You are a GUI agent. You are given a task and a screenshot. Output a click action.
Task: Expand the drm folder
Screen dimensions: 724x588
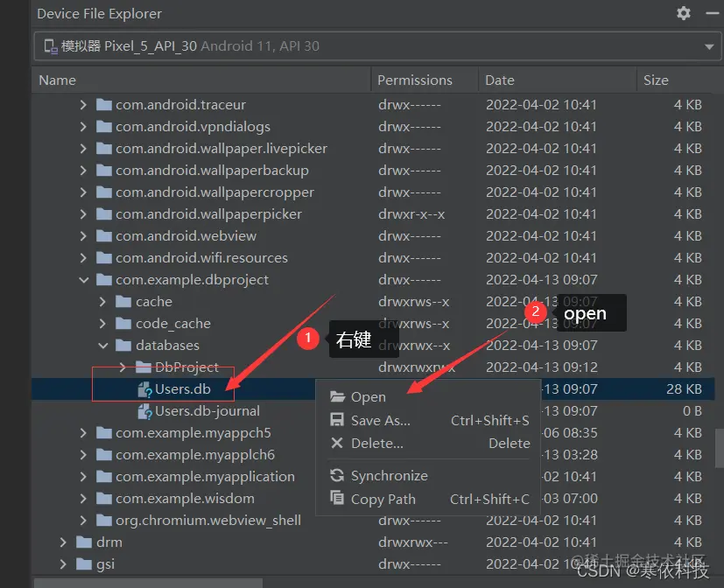[x=63, y=542]
